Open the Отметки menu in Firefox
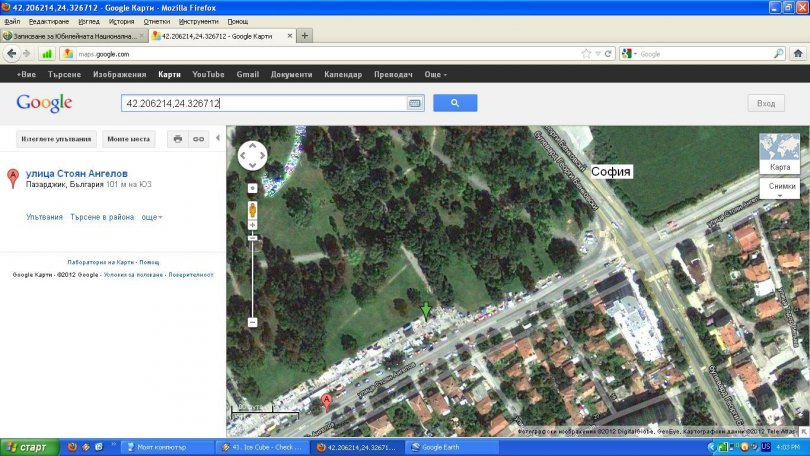 (x=156, y=21)
